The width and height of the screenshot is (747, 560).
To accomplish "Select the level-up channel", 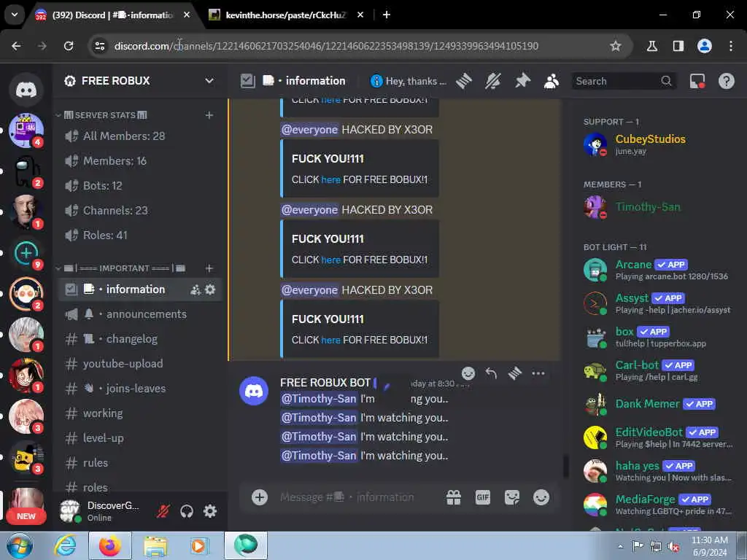I will point(141,437).
